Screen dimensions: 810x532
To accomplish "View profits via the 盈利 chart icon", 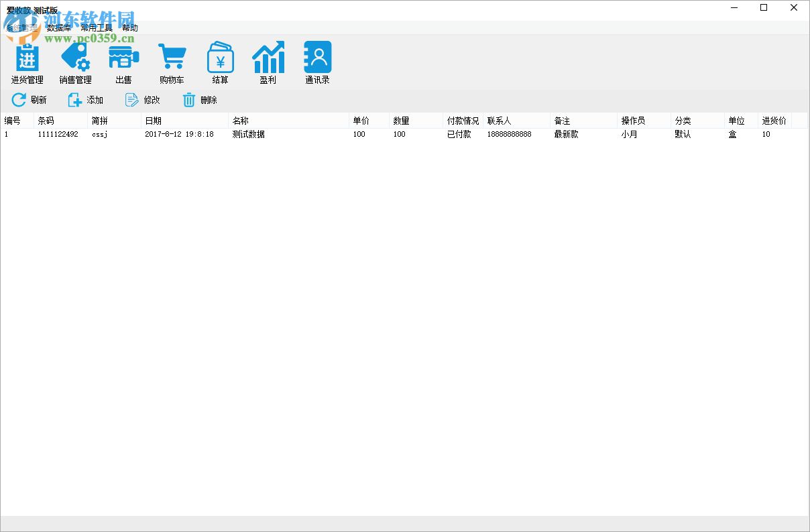I will [x=268, y=62].
